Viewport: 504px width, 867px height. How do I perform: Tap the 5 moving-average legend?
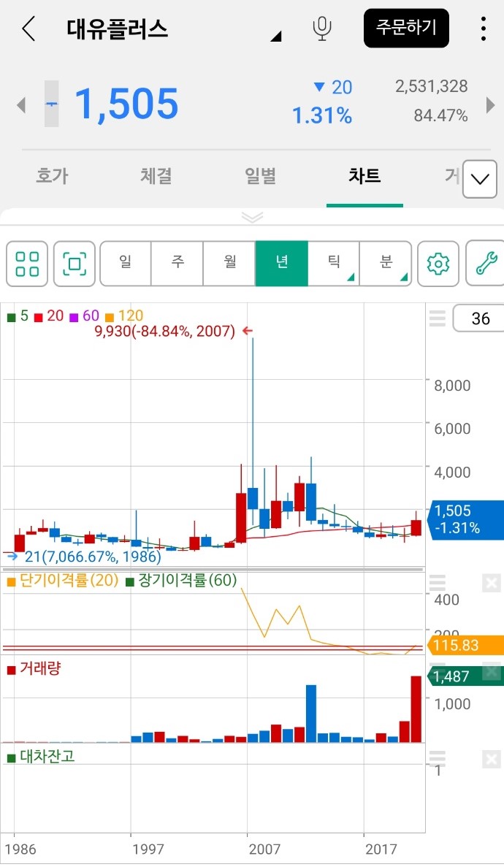click(18, 316)
